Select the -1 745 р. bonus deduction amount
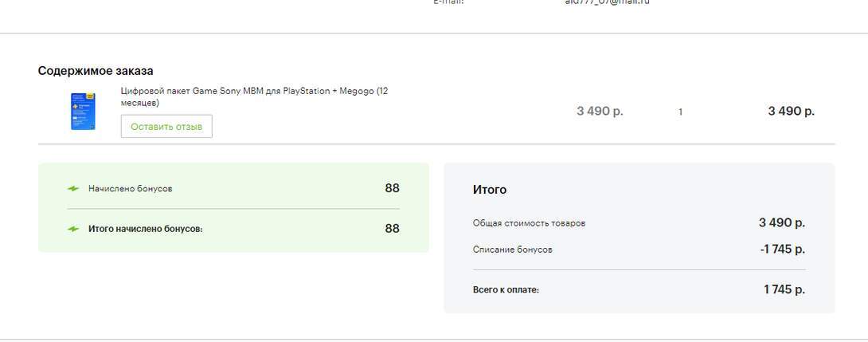 tap(782, 249)
